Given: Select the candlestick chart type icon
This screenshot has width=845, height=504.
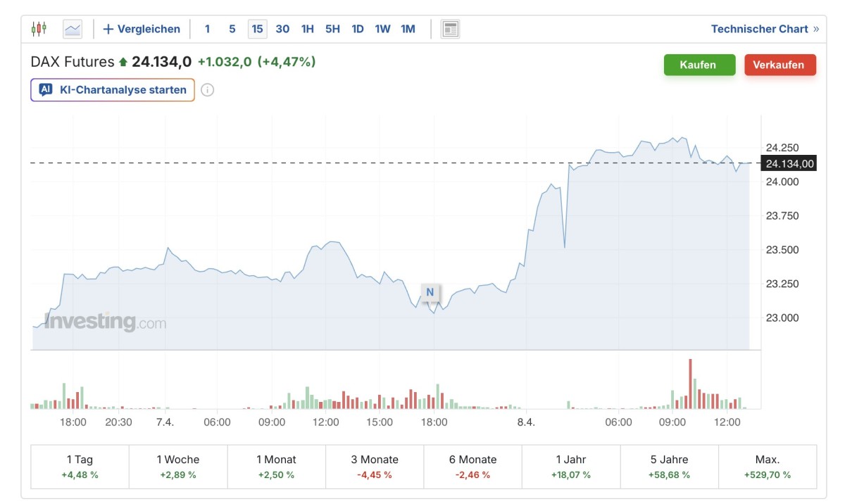Looking at the screenshot, I should tap(39, 29).
